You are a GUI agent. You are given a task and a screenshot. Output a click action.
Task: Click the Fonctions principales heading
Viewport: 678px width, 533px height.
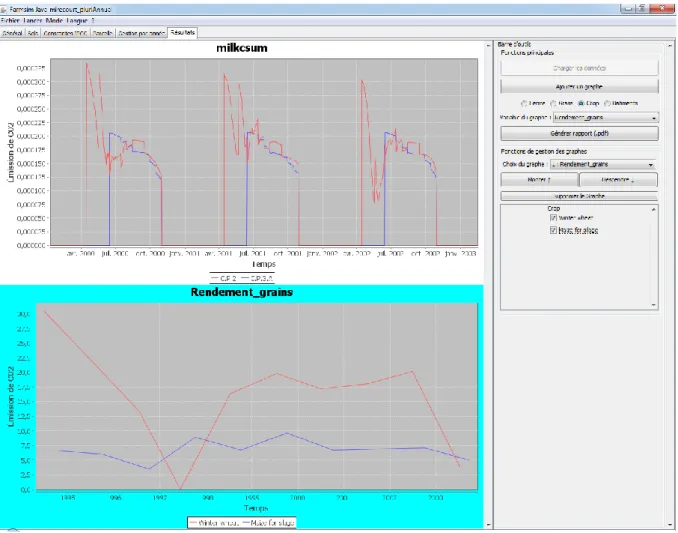pos(527,53)
